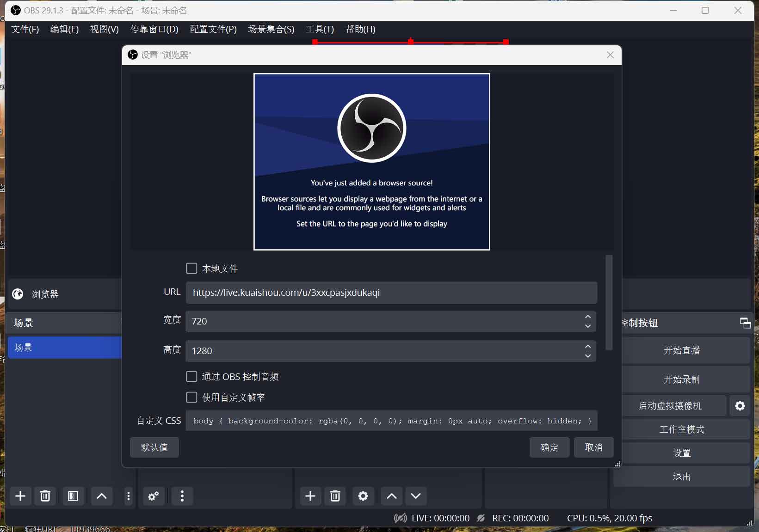Image resolution: width=759 pixels, height=532 pixels.
Task: Click REC: 00:00:00 timer text
Action: [520, 518]
